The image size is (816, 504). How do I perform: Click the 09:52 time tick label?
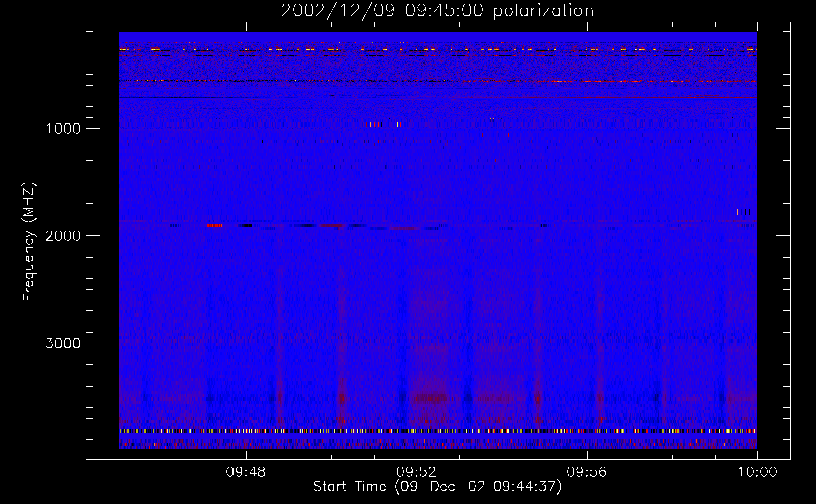coord(417,472)
